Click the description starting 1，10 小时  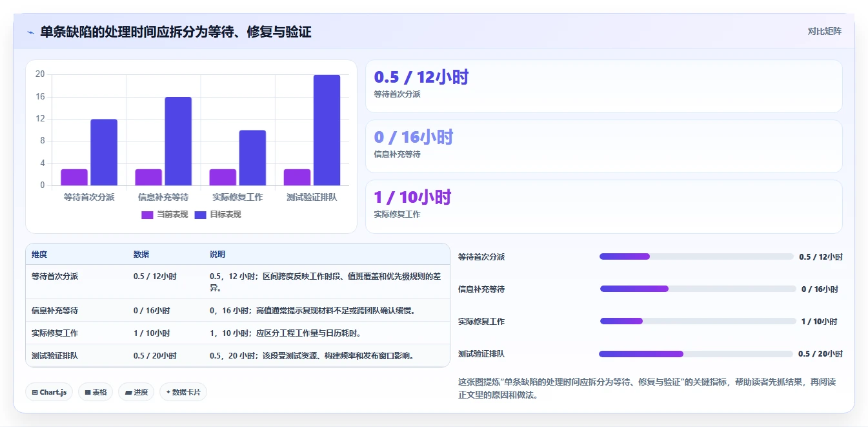coord(285,333)
